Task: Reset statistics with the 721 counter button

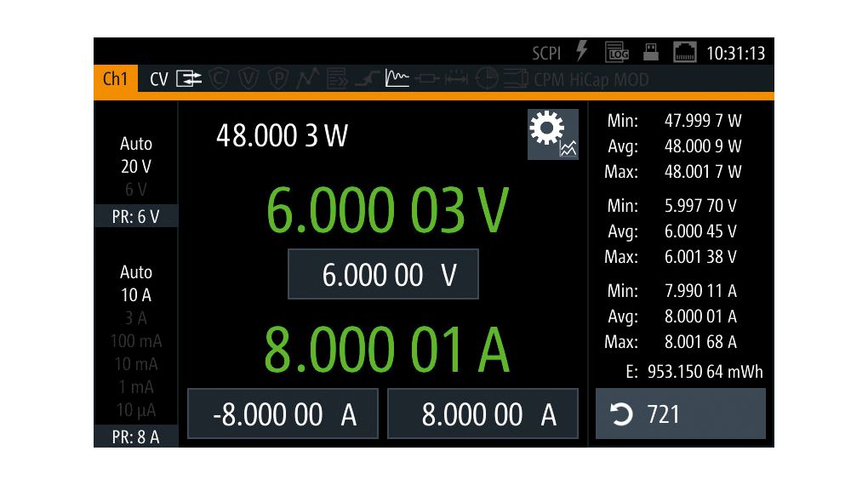Action: pyautogui.click(x=680, y=414)
